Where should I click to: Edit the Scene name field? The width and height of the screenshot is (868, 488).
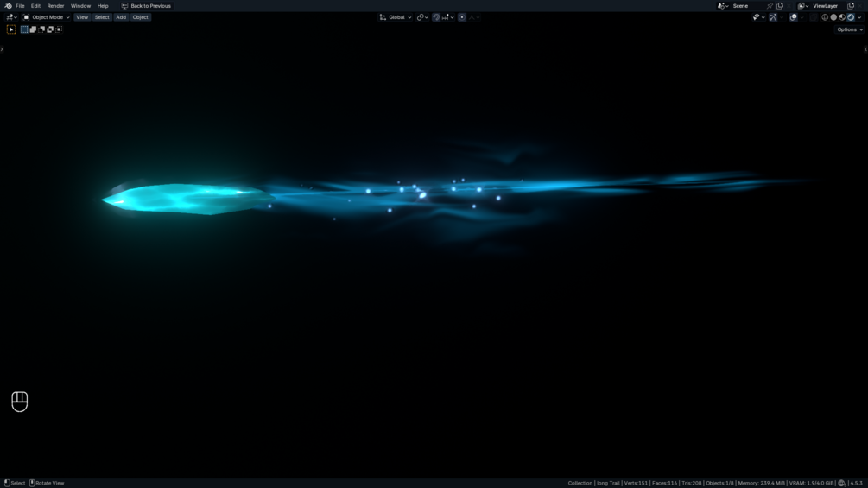747,5
